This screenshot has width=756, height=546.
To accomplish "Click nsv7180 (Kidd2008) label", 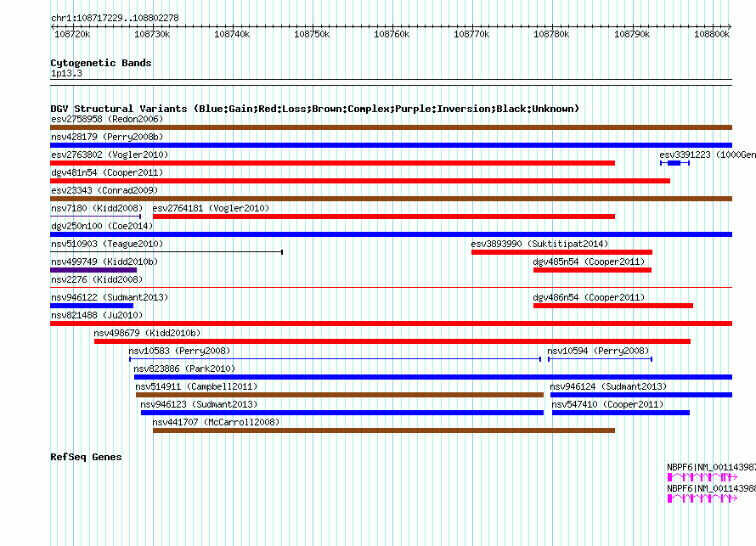I will tap(97, 208).
